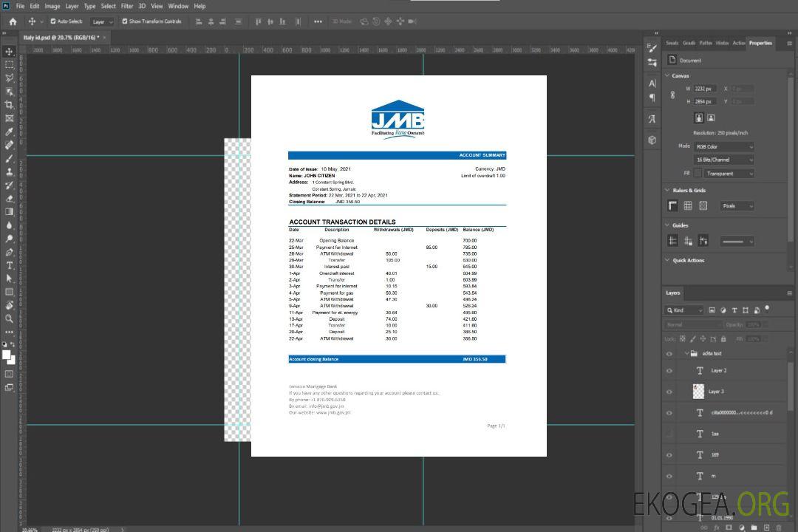Image resolution: width=798 pixels, height=532 pixels.
Task: Toggle rulers in Rulers & Grids
Action: pos(673,205)
